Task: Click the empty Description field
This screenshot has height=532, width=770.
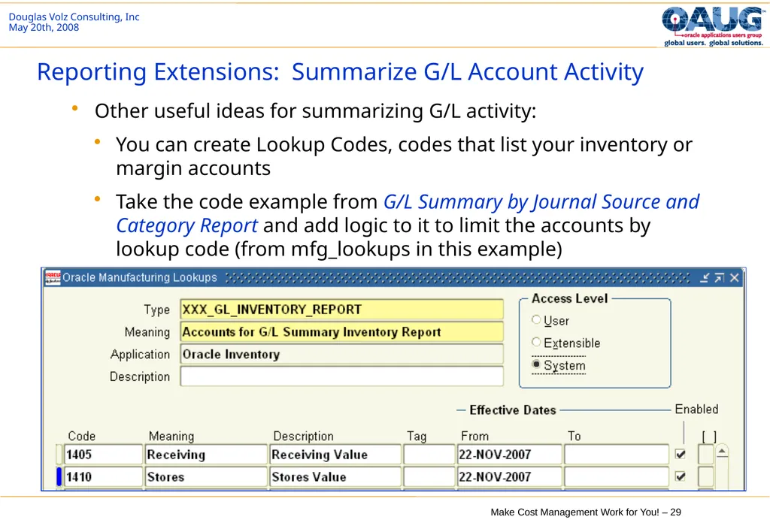Action: pyautogui.click(x=342, y=376)
